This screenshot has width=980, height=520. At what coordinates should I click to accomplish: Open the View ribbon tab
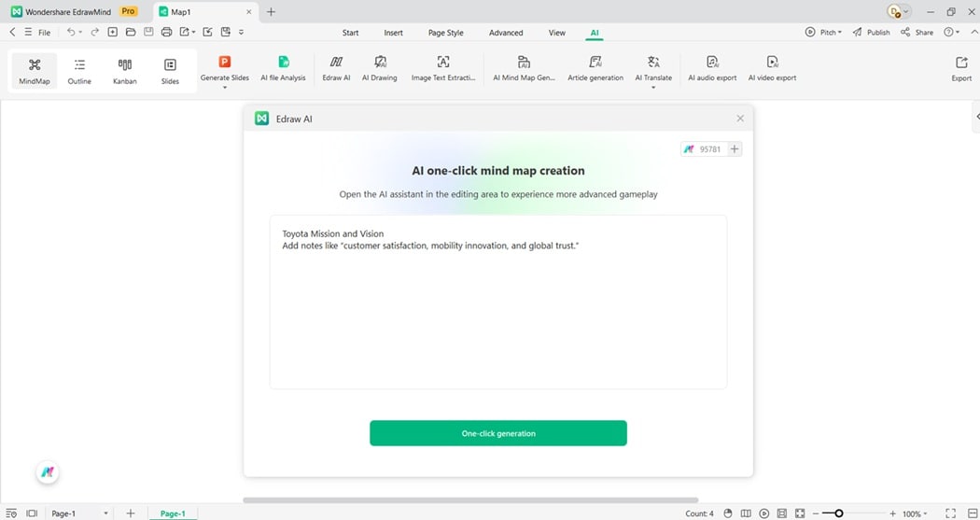(557, 33)
